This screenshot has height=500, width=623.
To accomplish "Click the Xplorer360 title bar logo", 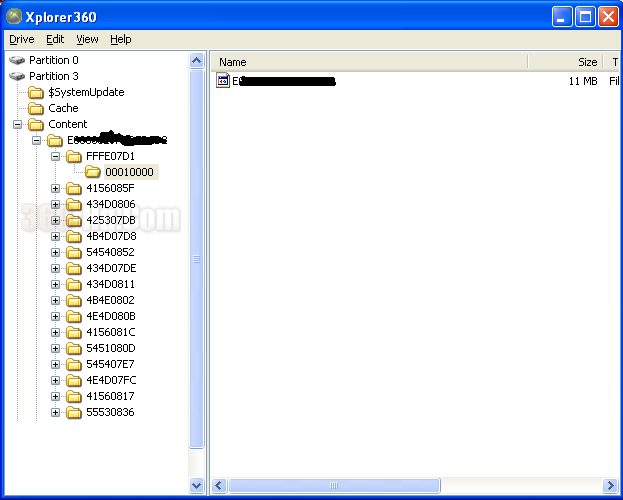I will click(14, 16).
